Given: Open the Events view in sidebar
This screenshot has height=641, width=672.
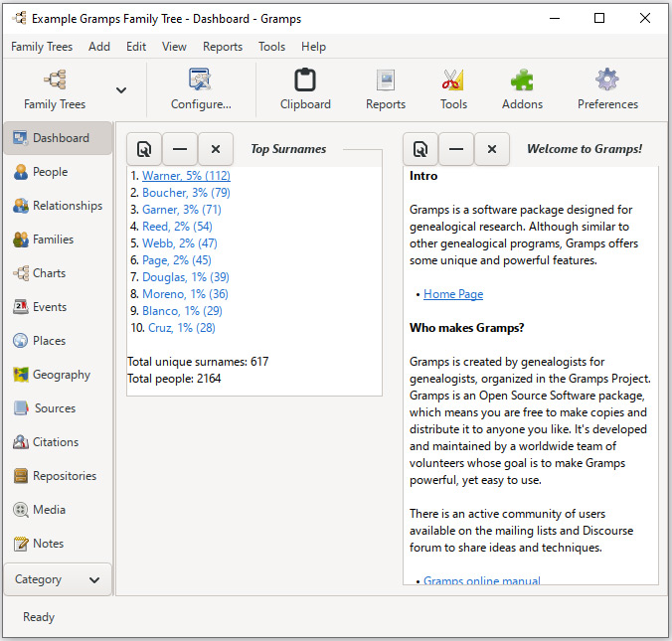Looking at the screenshot, I should click(x=58, y=307).
